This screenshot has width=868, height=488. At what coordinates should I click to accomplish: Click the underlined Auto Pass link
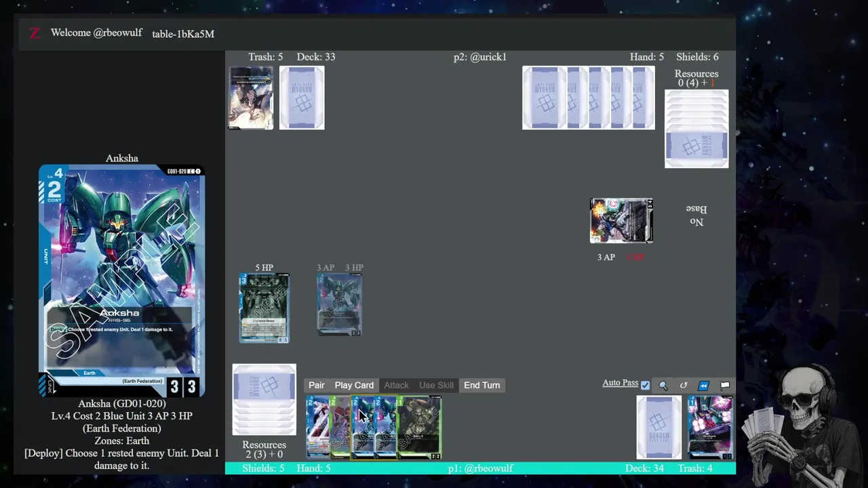[x=620, y=383]
